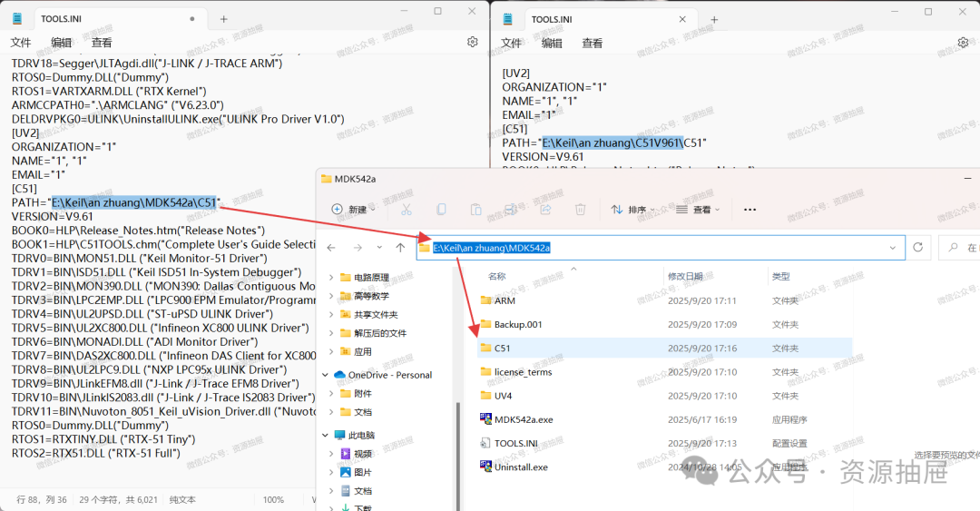Expand the 视频 folder in sidebar
This screenshot has height=511, width=980.
coord(330,454)
